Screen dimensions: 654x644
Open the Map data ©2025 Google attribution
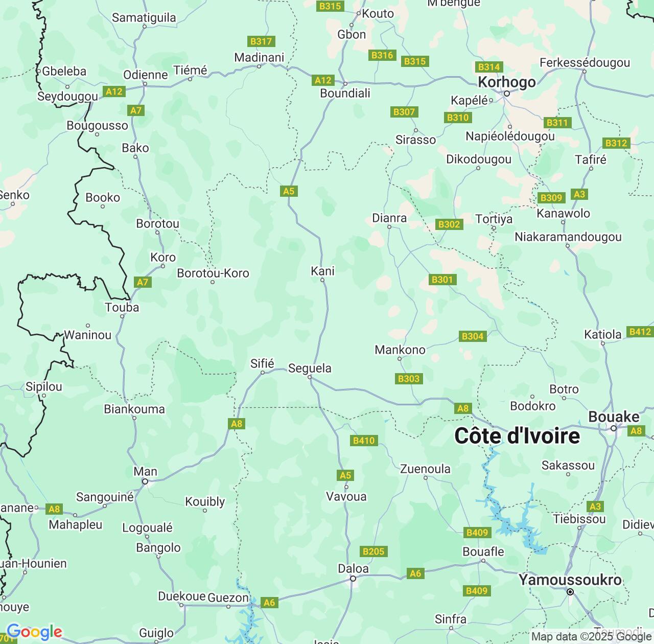pos(591,637)
